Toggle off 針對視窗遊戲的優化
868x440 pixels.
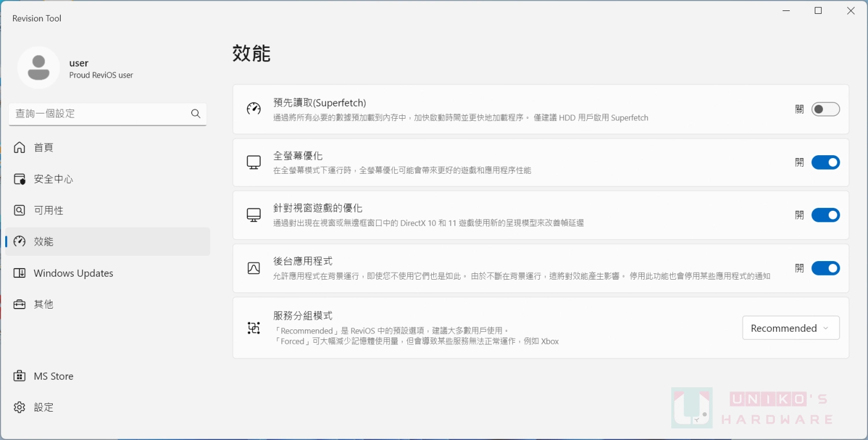click(x=826, y=215)
